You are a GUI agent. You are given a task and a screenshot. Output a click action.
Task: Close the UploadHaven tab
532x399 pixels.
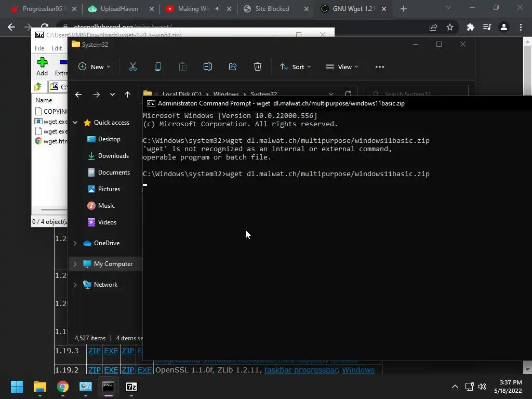click(152, 9)
